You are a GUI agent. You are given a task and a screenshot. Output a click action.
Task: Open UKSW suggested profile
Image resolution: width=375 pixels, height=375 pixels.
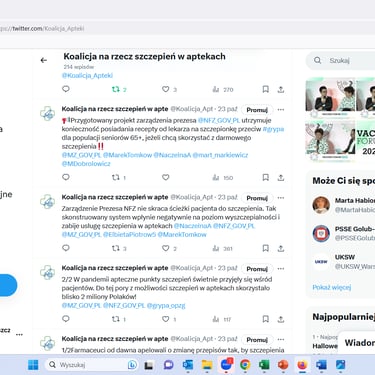(x=343, y=262)
